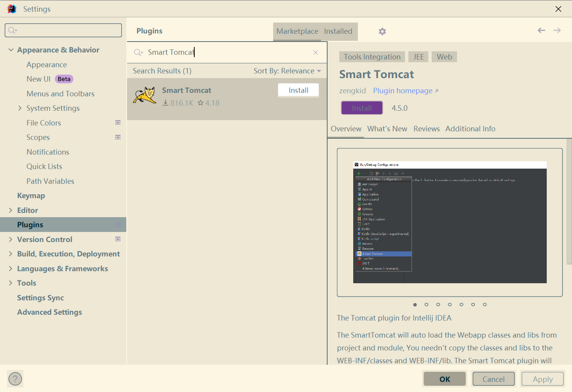Select New UI Beta settings item
572x392 pixels.
point(50,79)
